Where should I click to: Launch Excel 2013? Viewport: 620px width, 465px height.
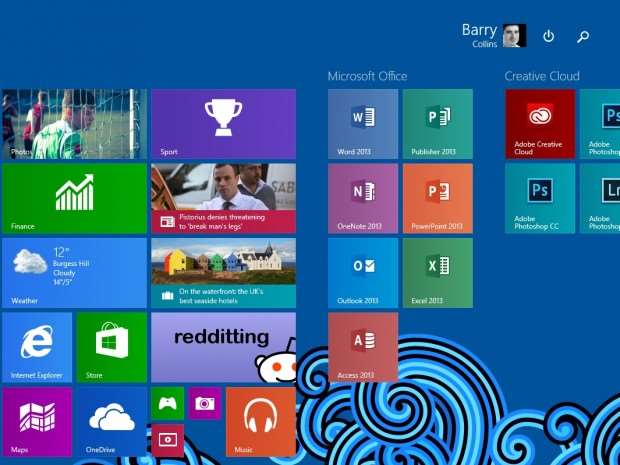(438, 273)
